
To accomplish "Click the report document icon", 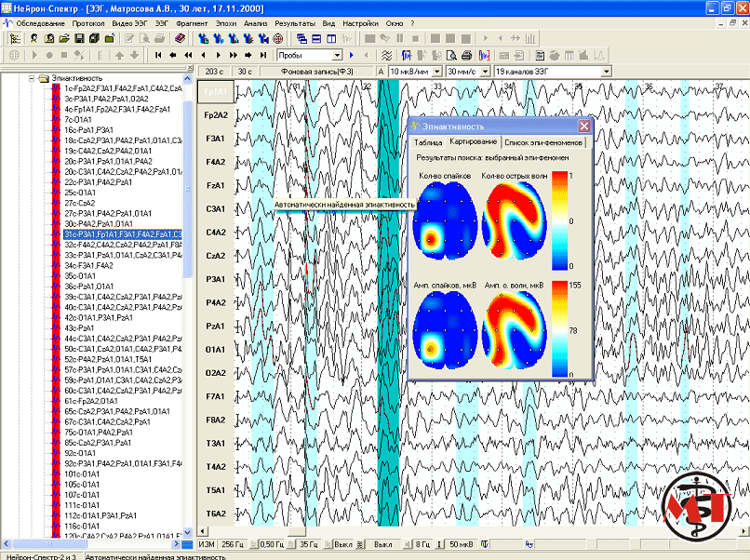I will 540,56.
